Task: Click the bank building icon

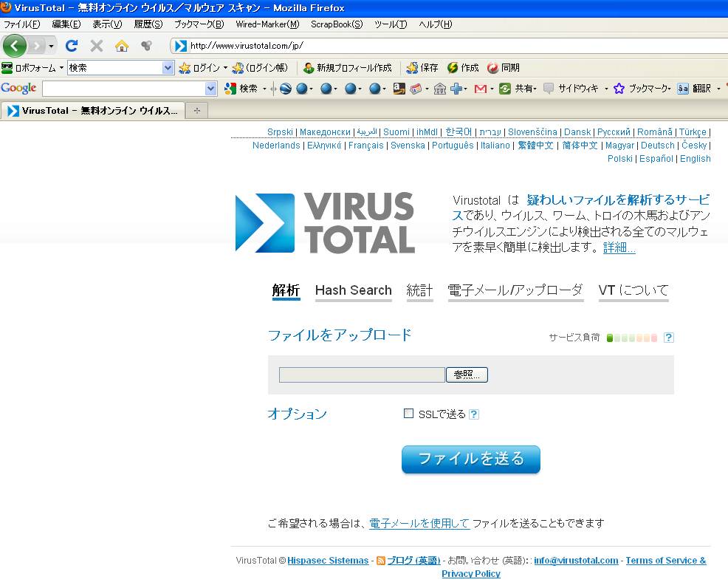Action: 439,88
